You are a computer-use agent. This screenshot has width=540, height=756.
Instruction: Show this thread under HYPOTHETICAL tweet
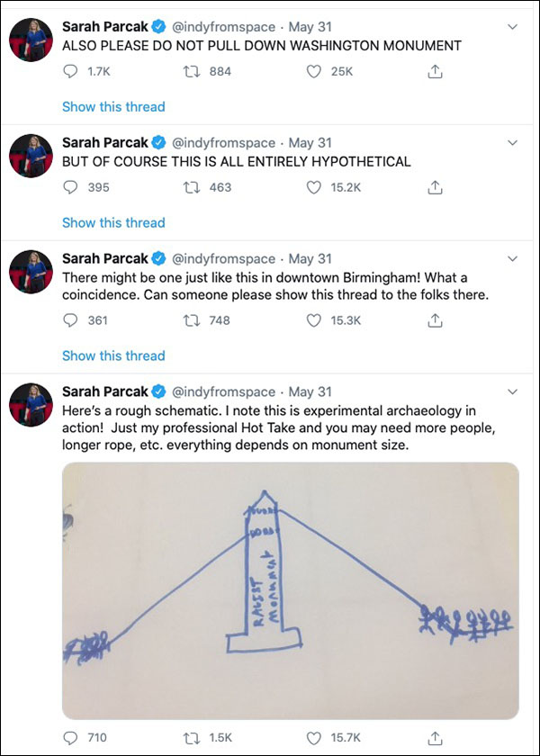pos(113,222)
